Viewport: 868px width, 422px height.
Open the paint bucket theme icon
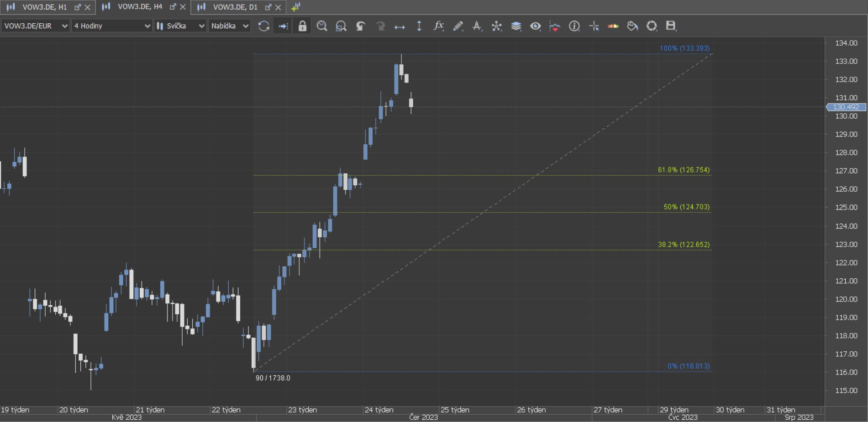pos(632,26)
